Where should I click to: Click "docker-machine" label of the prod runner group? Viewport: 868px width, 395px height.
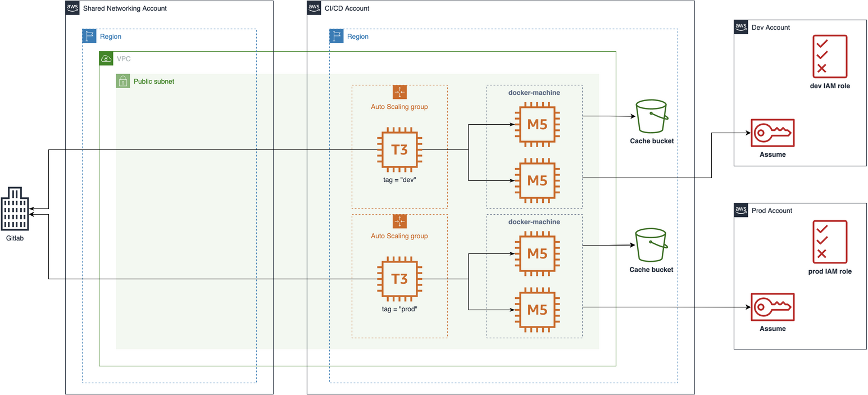pos(534,222)
